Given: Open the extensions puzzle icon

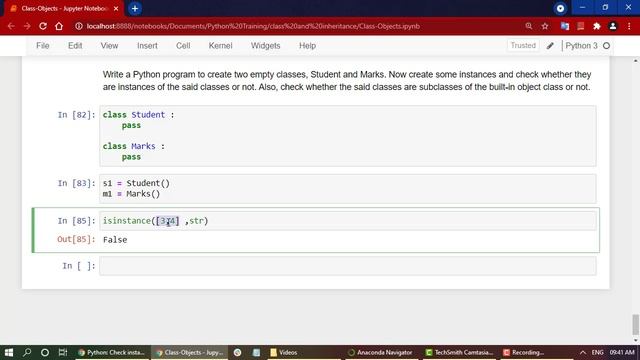Looking at the screenshot, I should [597, 26].
